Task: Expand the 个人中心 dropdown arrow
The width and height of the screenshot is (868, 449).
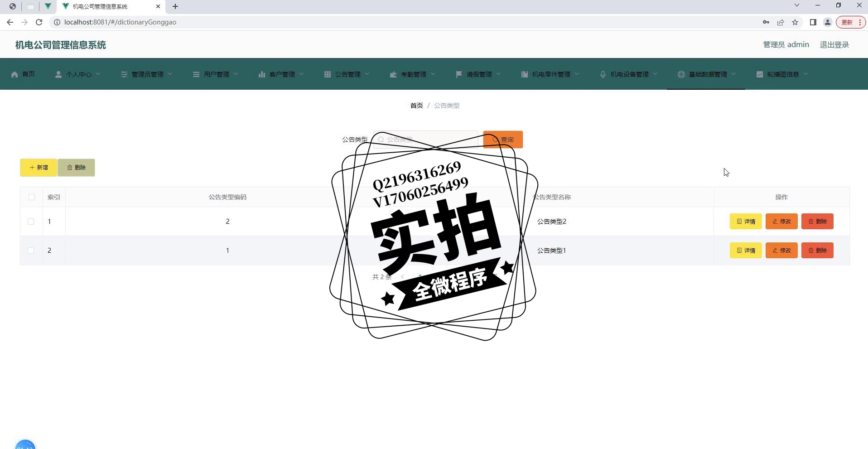Action: [x=98, y=74]
